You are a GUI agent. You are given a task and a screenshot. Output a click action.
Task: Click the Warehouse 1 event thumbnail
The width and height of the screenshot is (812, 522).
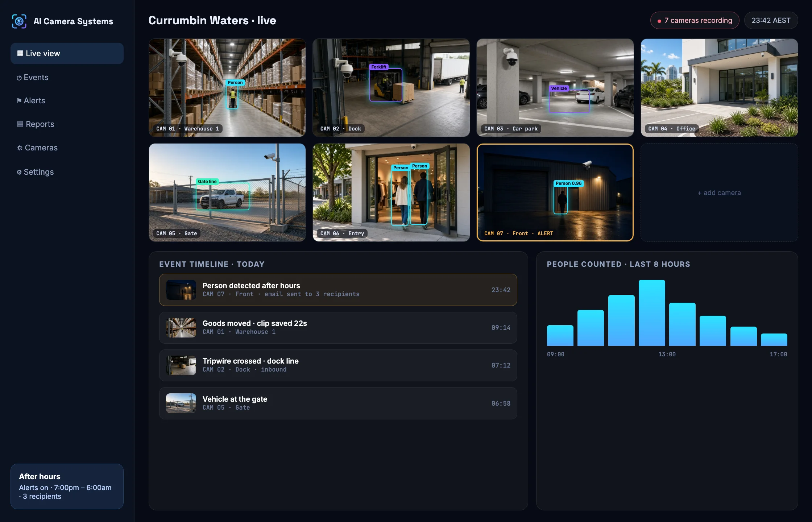pyautogui.click(x=181, y=328)
